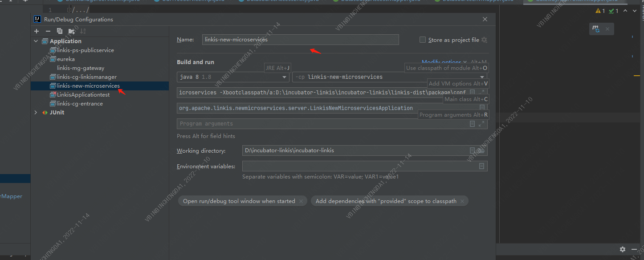Enable the Store as project file checkbox
The height and width of the screenshot is (260, 644).
[x=423, y=40]
